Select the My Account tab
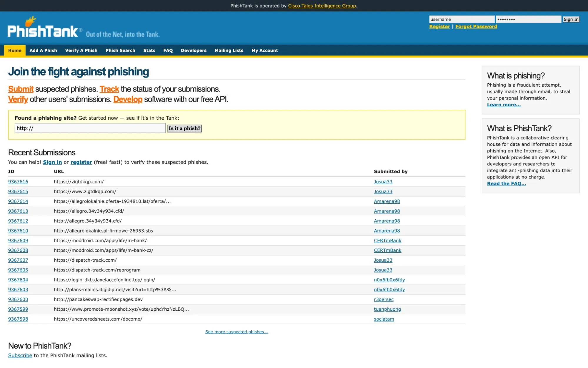Viewport: 588px width, 368px height. [x=264, y=50]
